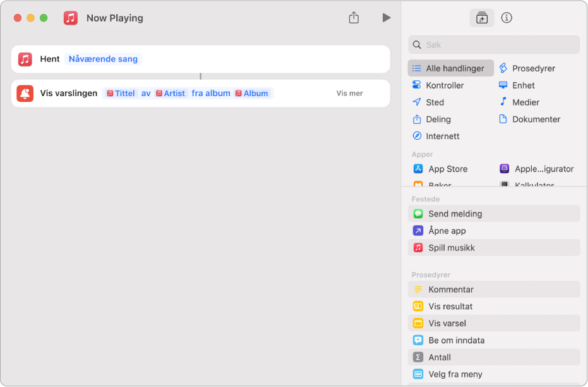Screen dimensions: 588x387
Task: Click the Now Playing music shortcut icon
Action: 71,18
